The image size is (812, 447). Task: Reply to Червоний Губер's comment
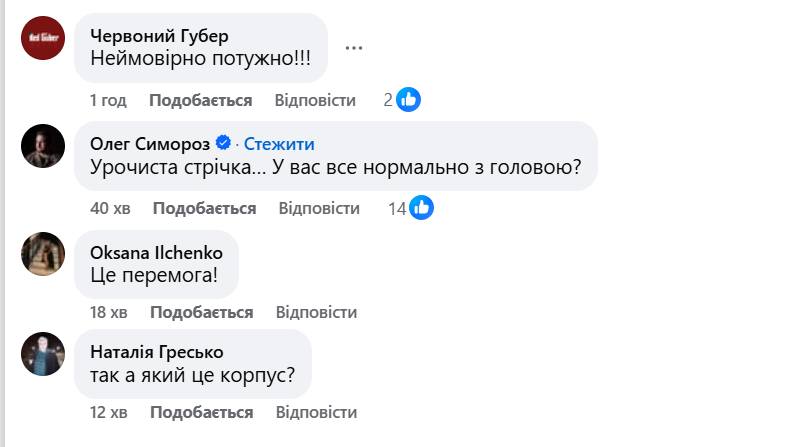(315, 100)
